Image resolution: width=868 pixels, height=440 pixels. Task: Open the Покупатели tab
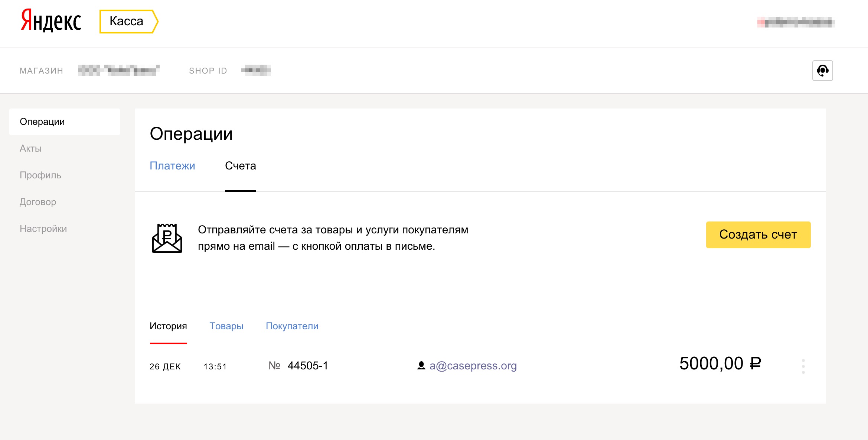(292, 326)
